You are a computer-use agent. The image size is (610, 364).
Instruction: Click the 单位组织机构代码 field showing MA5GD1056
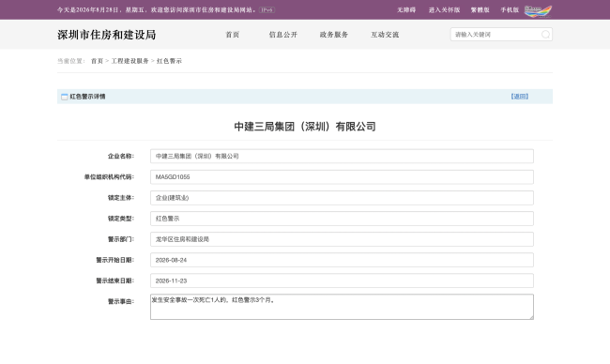pyautogui.click(x=342, y=177)
